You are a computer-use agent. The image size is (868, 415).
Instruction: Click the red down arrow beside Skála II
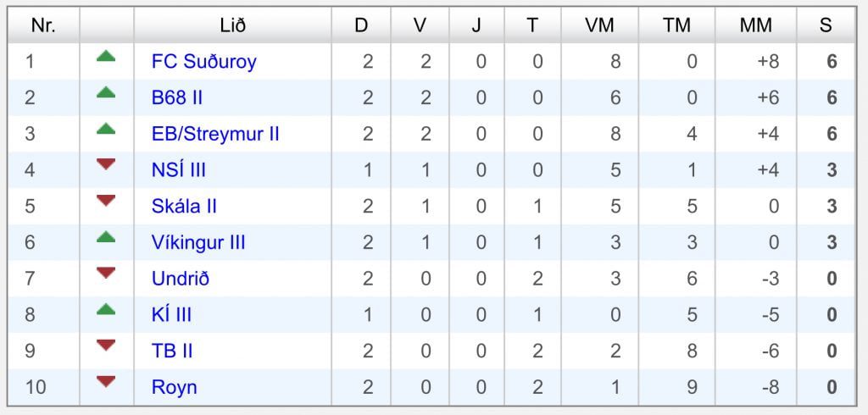click(x=106, y=201)
